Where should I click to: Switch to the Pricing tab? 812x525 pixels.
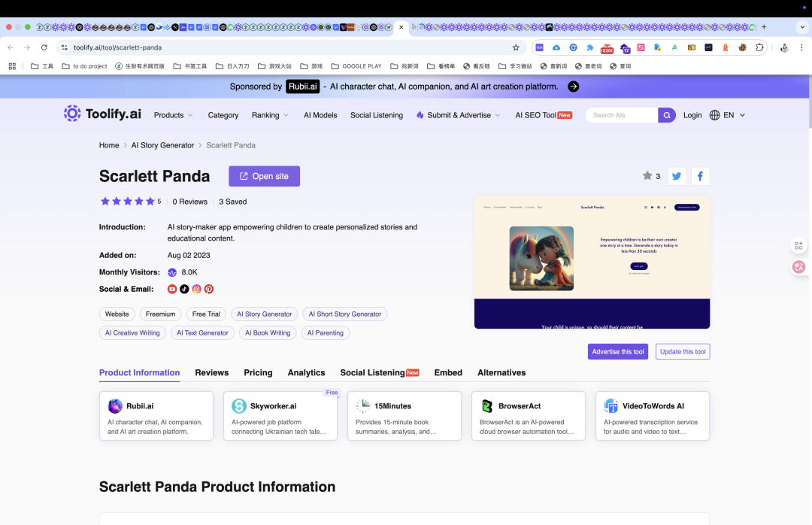[x=258, y=372]
